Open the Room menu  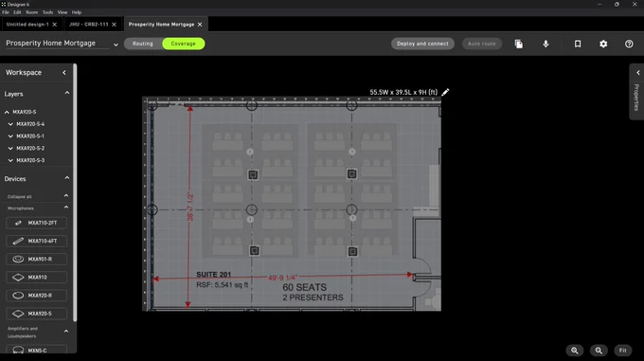tap(31, 12)
